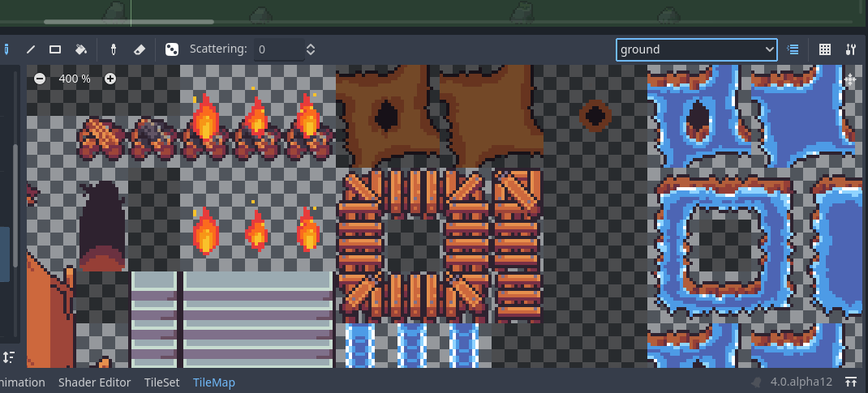
Task: Expand the bottom panel
Action: click(851, 382)
